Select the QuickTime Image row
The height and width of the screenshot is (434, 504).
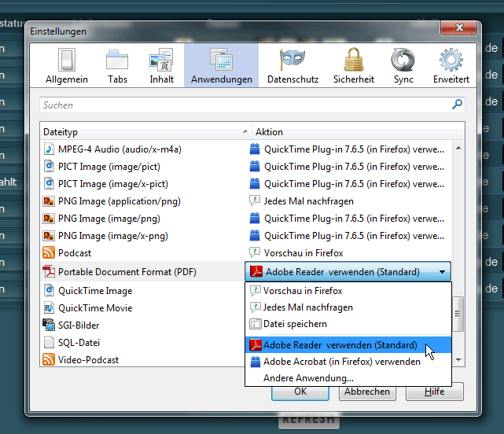pyautogui.click(x=143, y=291)
